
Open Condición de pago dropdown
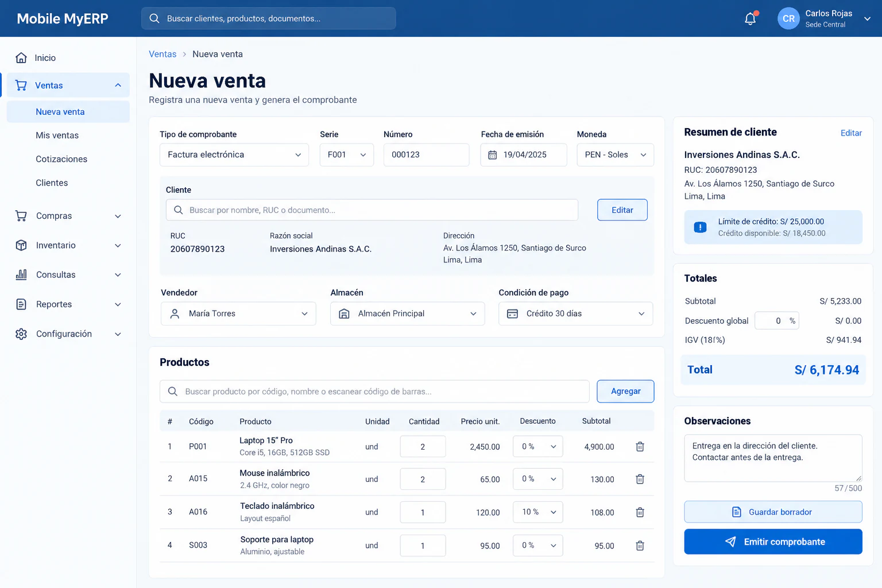pyautogui.click(x=575, y=314)
